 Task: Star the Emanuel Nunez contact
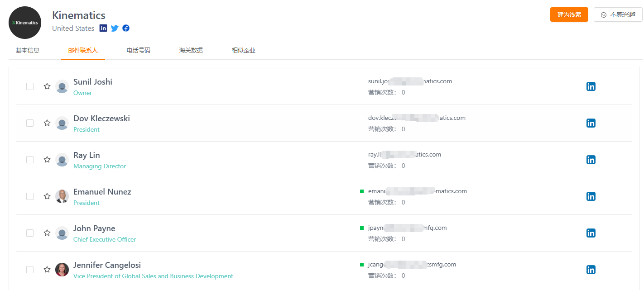pos(47,196)
